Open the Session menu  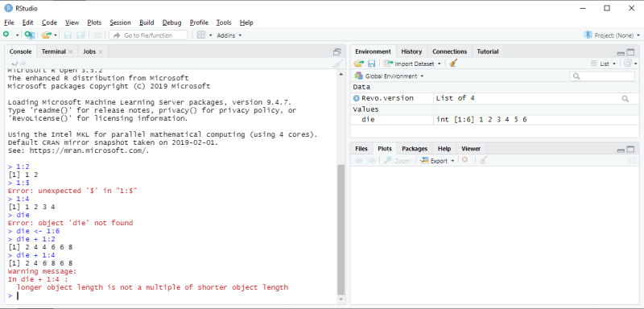click(x=120, y=23)
